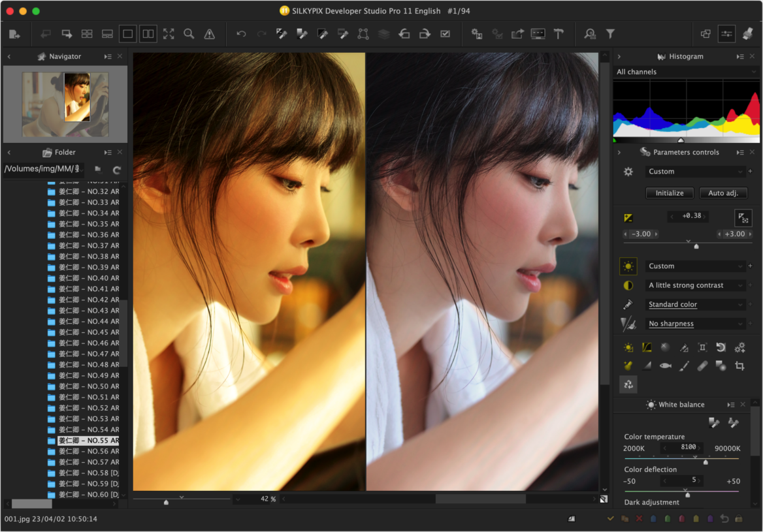Screen dimensions: 763x532
Task: Click the redo arrow in the toolbar
Action: (262, 34)
